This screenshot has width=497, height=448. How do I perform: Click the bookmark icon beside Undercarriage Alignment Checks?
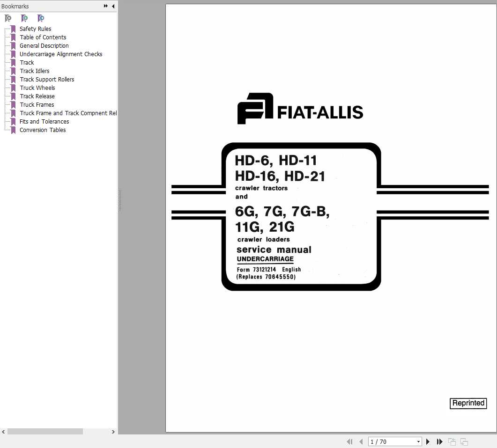pos(13,54)
